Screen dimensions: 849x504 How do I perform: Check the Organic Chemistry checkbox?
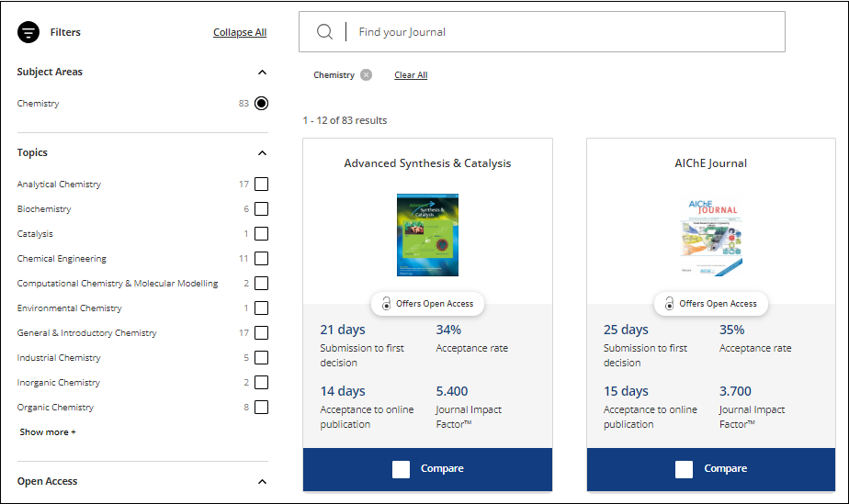[x=262, y=408]
